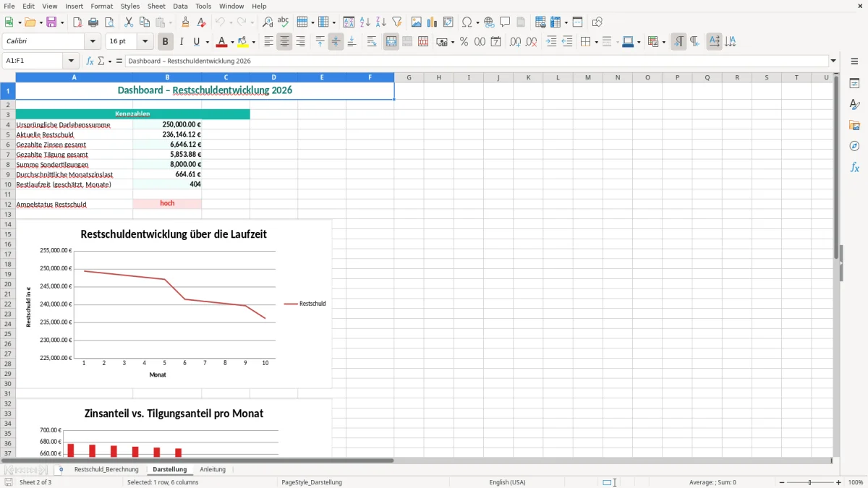Screen dimensions: 868x488
Task: Click the Save document icon
Action: 51,22
